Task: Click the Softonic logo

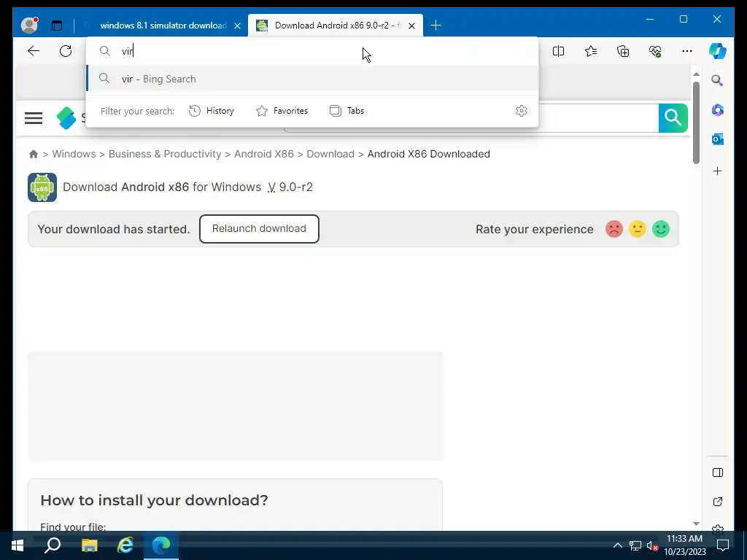Action: click(x=66, y=118)
